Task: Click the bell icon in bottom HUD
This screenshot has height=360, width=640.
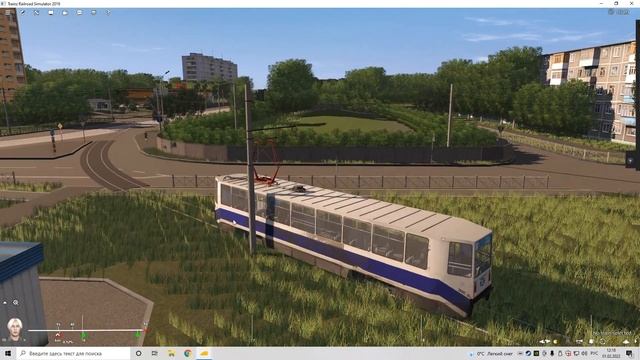Action: point(591,341)
